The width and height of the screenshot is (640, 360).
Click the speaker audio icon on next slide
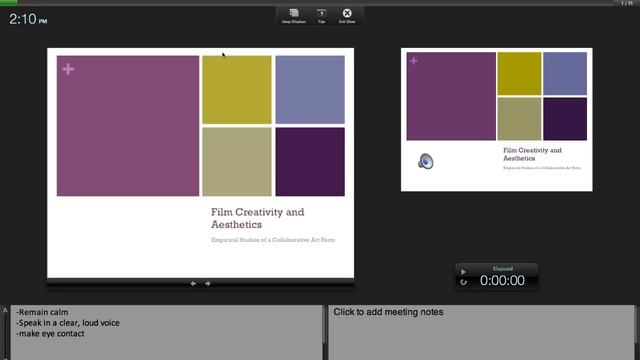425,161
